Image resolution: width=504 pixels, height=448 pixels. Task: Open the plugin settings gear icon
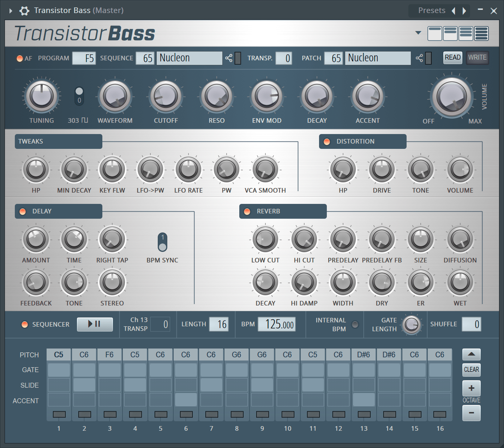click(x=24, y=11)
